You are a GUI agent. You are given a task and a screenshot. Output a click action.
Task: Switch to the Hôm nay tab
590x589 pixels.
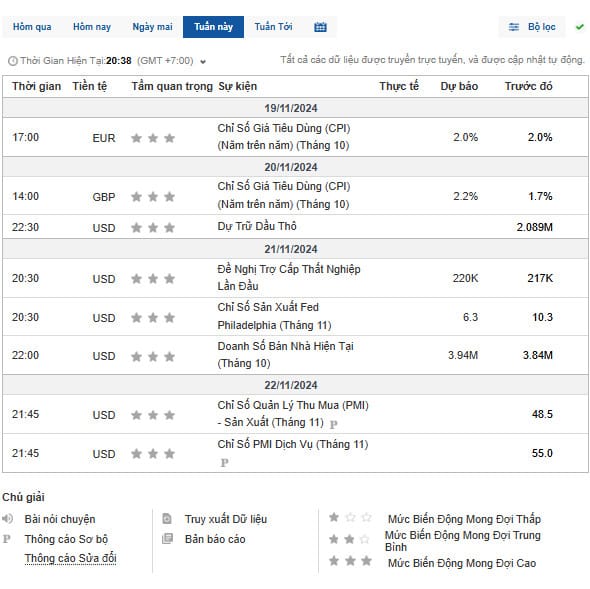(x=92, y=27)
